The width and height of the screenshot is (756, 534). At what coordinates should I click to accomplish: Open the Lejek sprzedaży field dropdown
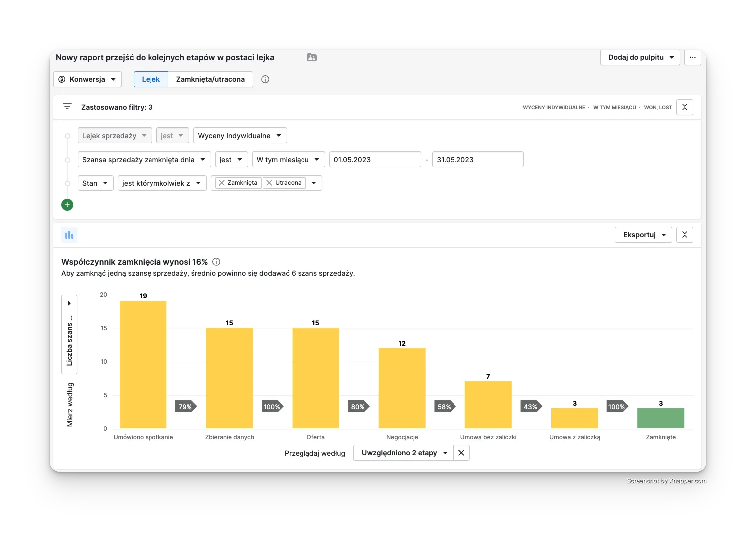[x=115, y=136]
